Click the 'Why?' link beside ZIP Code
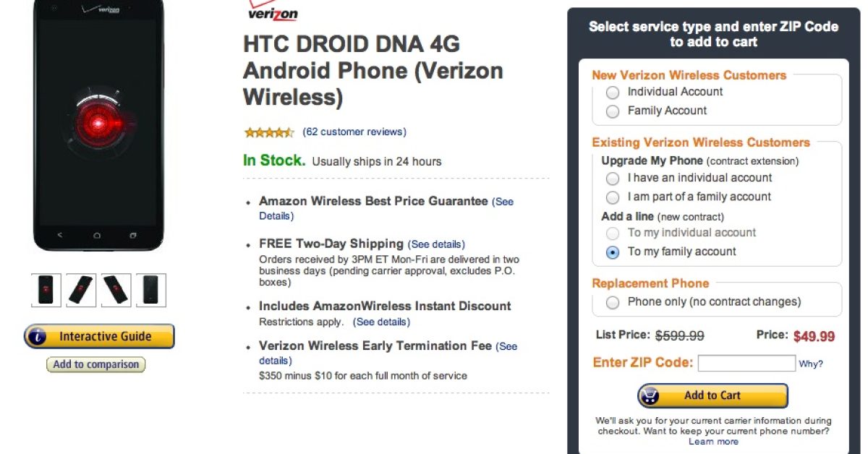Image resolution: width=868 pixels, height=454 pixels. (811, 364)
